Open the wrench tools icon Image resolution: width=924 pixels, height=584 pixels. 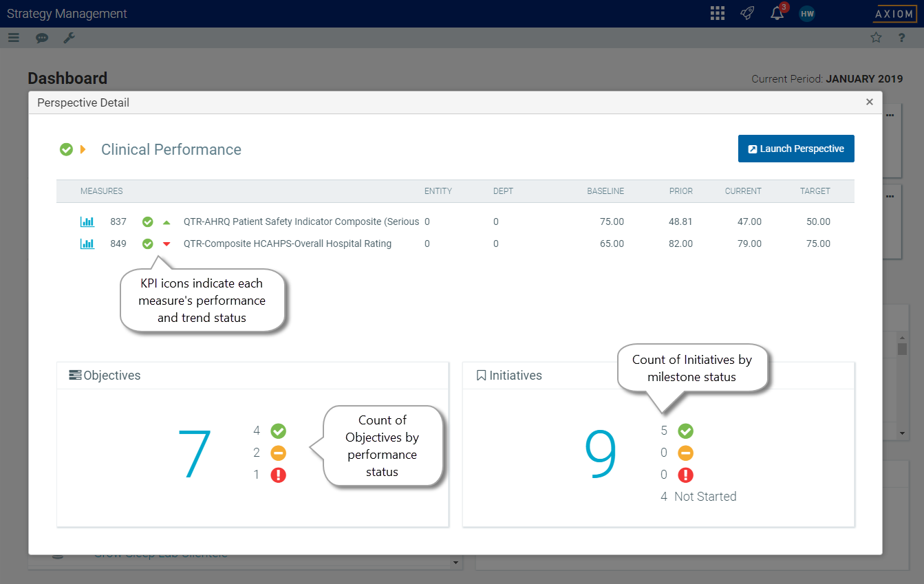point(69,38)
